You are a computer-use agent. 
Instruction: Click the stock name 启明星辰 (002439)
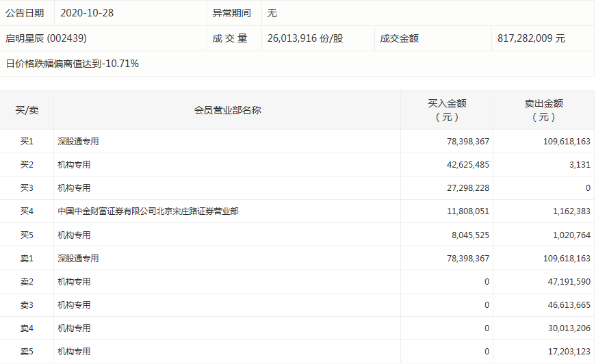pos(46,38)
